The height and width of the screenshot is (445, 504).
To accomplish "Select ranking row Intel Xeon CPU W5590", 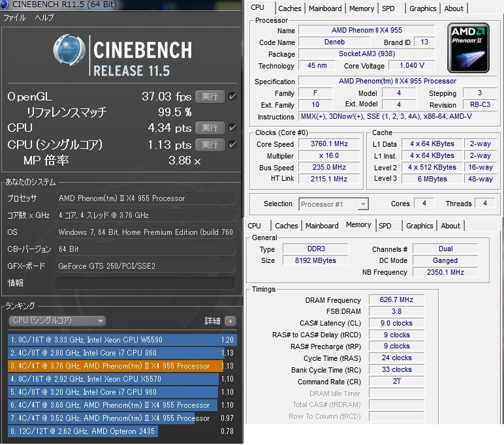I will click(x=122, y=339).
